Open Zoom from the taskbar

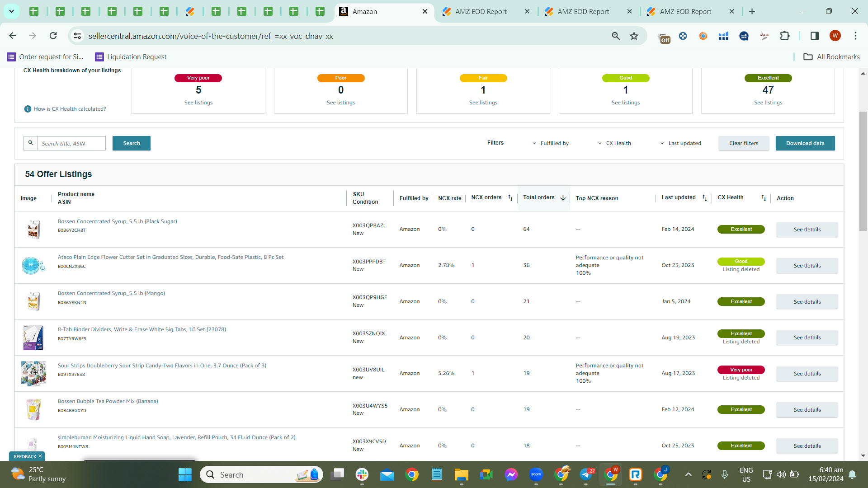536,474
